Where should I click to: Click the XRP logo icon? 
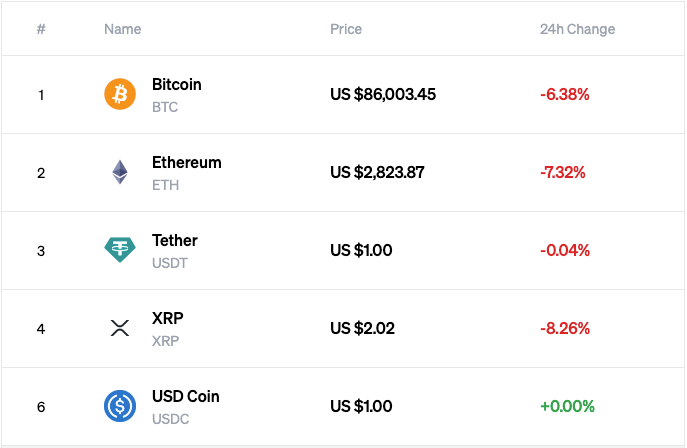120,328
